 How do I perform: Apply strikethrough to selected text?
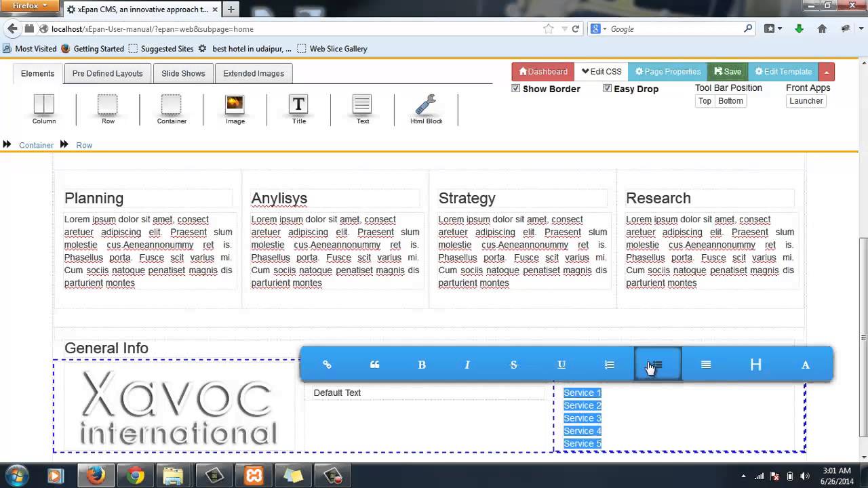pos(513,365)
